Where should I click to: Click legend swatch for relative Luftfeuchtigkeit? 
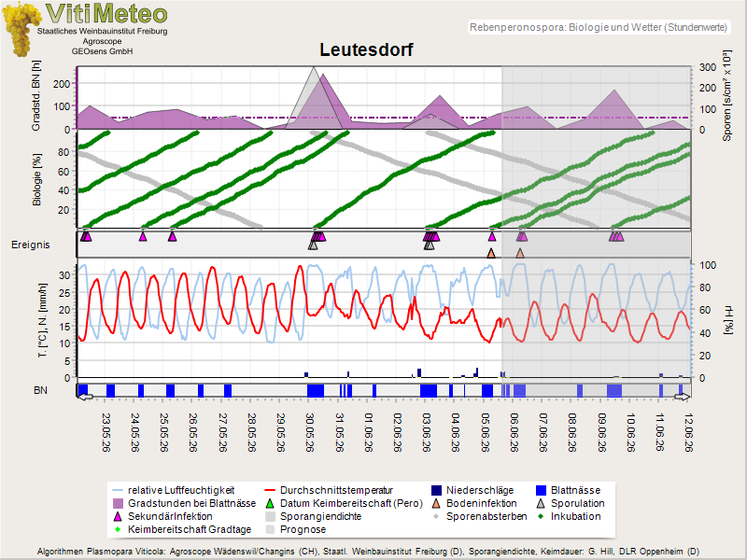point(118,490)
